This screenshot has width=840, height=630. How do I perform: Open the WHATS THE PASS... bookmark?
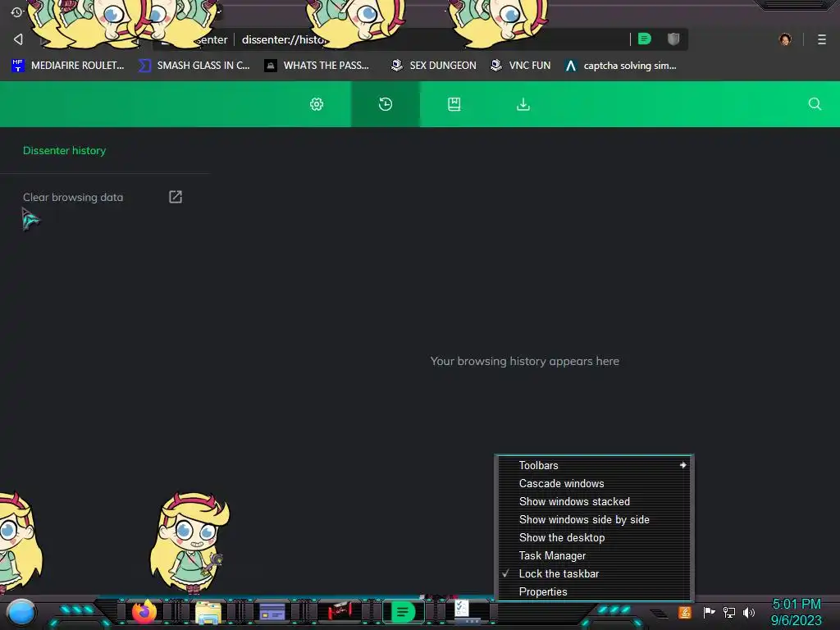pyautogui.click(x=317, y=66)
